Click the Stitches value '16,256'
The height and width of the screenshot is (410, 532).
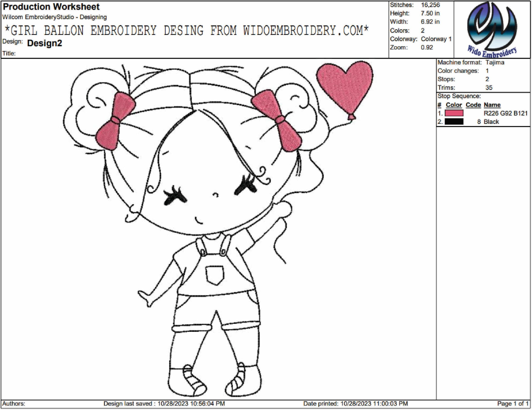[430, 5]
